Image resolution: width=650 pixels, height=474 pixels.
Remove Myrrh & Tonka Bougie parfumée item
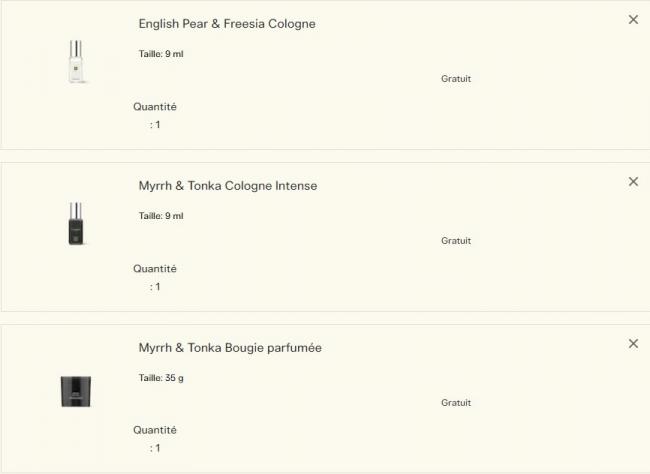(633, 344)
